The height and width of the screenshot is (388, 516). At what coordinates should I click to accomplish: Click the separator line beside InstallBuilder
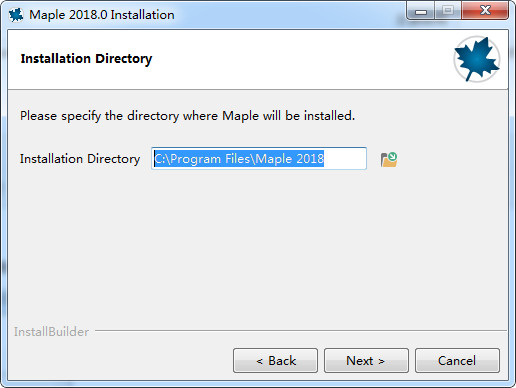(x=301, y=331)
